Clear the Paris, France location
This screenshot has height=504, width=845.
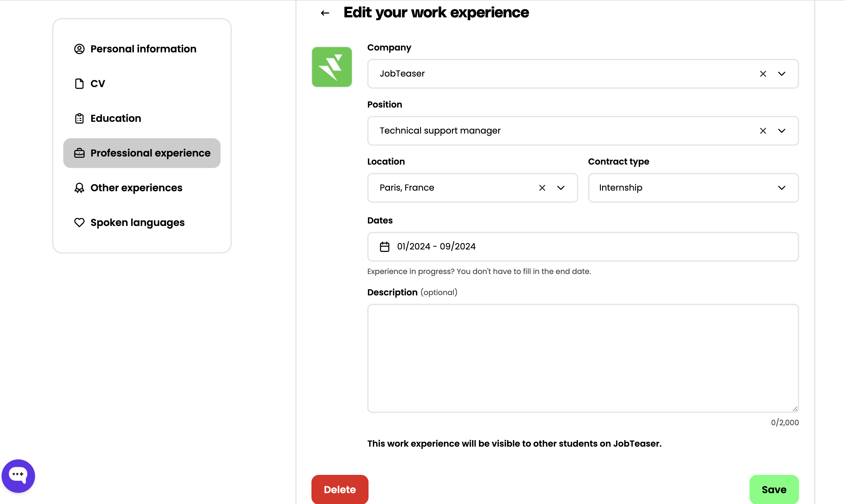(x=542, y=188)
